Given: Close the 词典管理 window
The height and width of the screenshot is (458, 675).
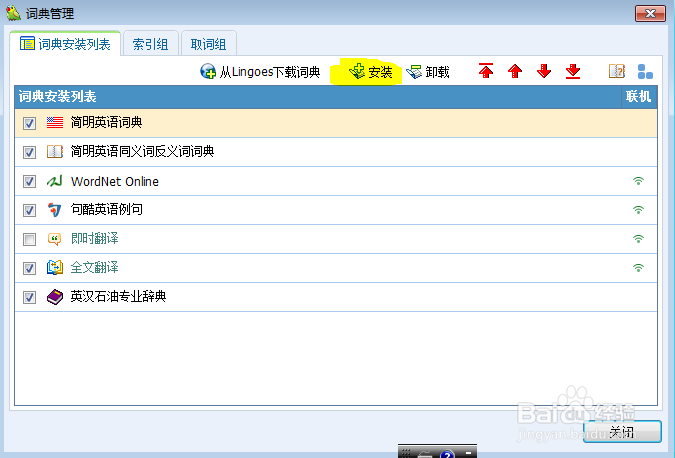Looking at the screenshot, I should click(x=650, y=13).
